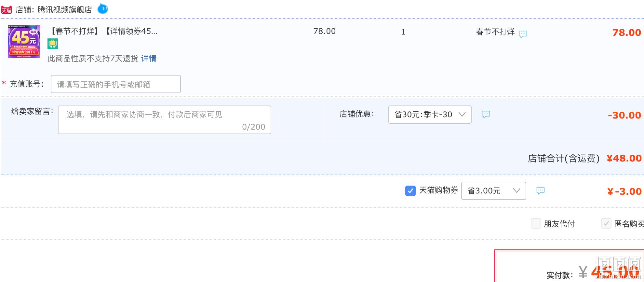Click the comment icon beside 天猫购物券 dropdown

[x=541, y=190]
